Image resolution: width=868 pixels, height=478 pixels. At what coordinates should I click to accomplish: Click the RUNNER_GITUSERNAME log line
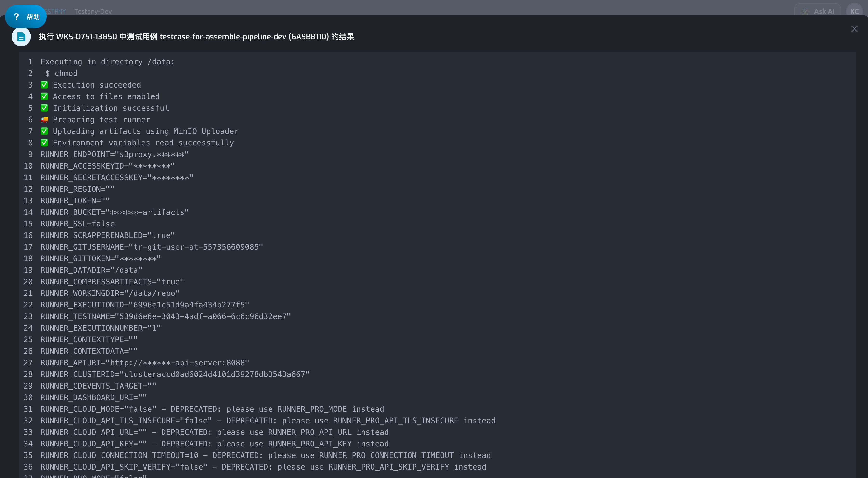point(152,247)
